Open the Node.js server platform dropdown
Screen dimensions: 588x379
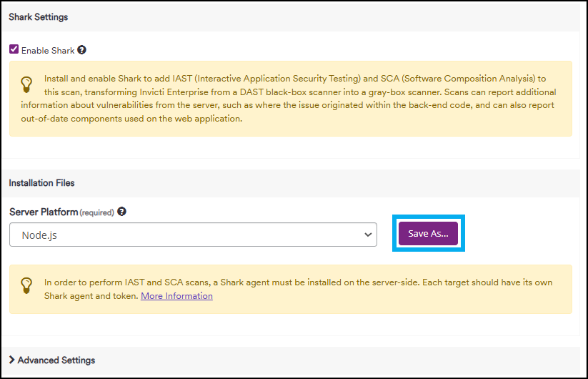pos(193,235)
